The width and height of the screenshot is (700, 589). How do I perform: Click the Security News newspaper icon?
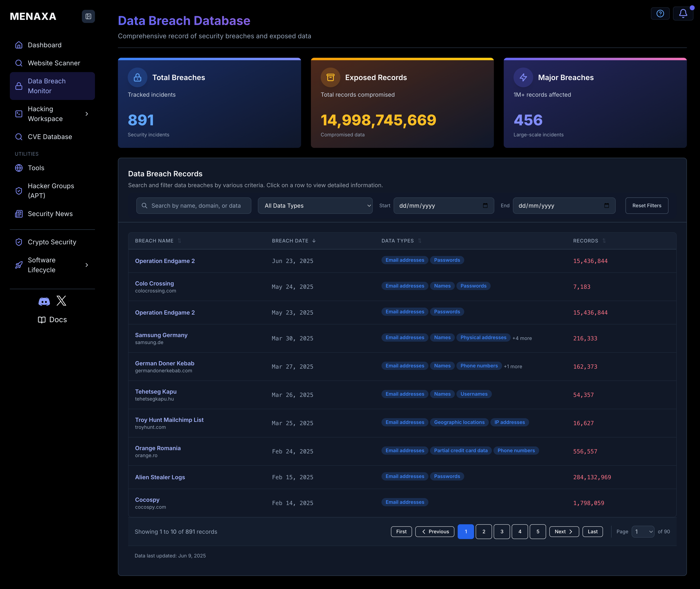coord(19,214)
